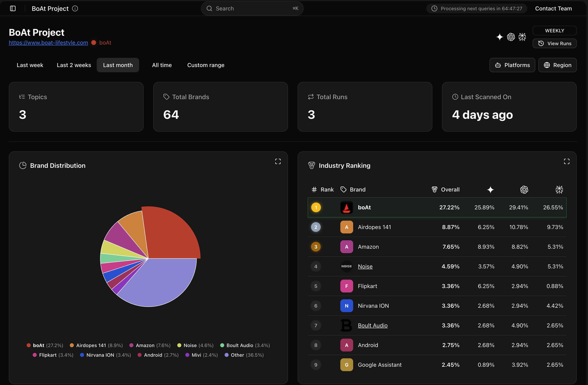Toggle the sidebar panel icon
This screenshot has width=588, height=385.
(x=13, y=8)
